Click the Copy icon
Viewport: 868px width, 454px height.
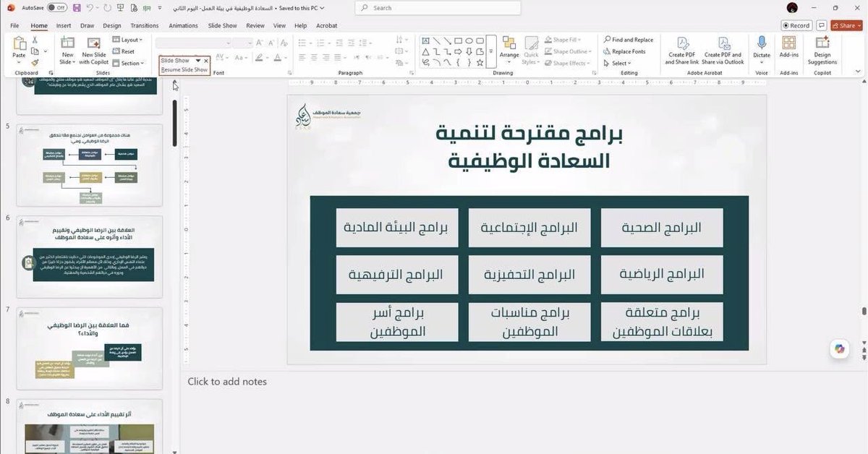pos(34,51)
